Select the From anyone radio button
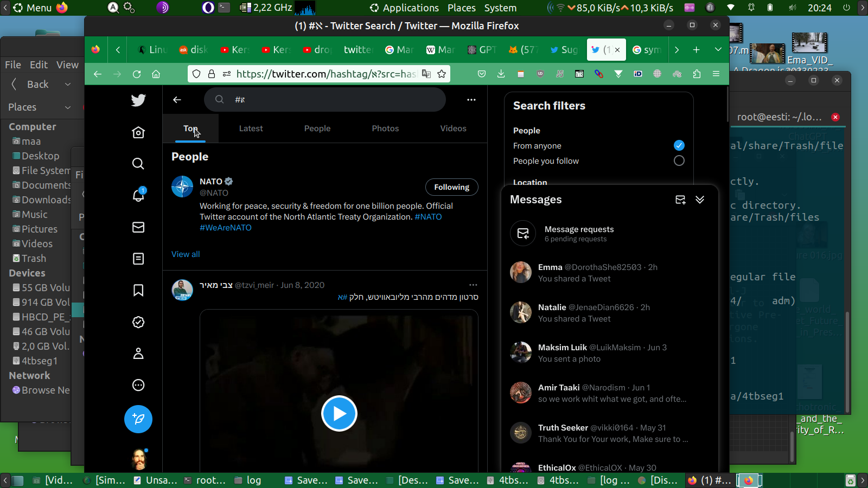Image resolution: width=868 pixels, height=488 pixels. tap(679, 145)
